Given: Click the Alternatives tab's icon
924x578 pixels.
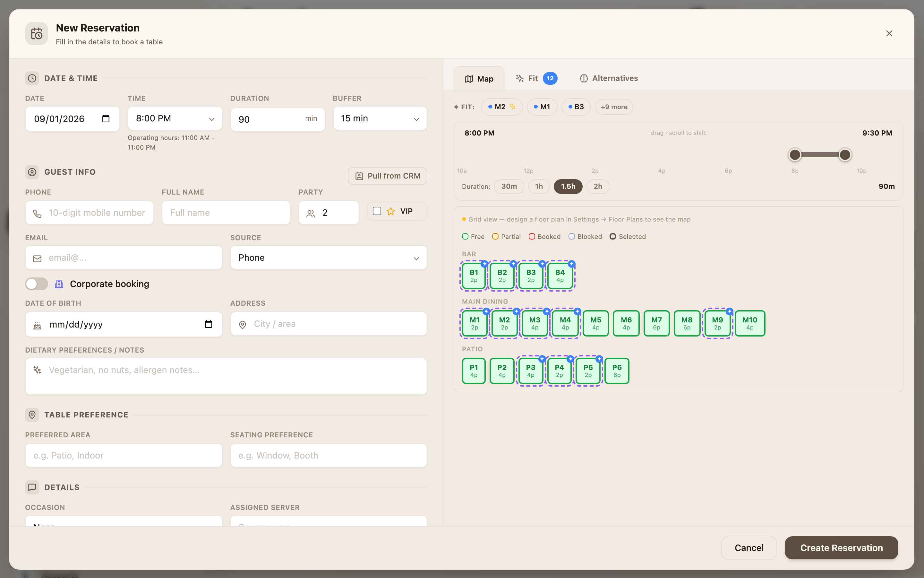Looking at the screenshot, I should tap(584, 78).
